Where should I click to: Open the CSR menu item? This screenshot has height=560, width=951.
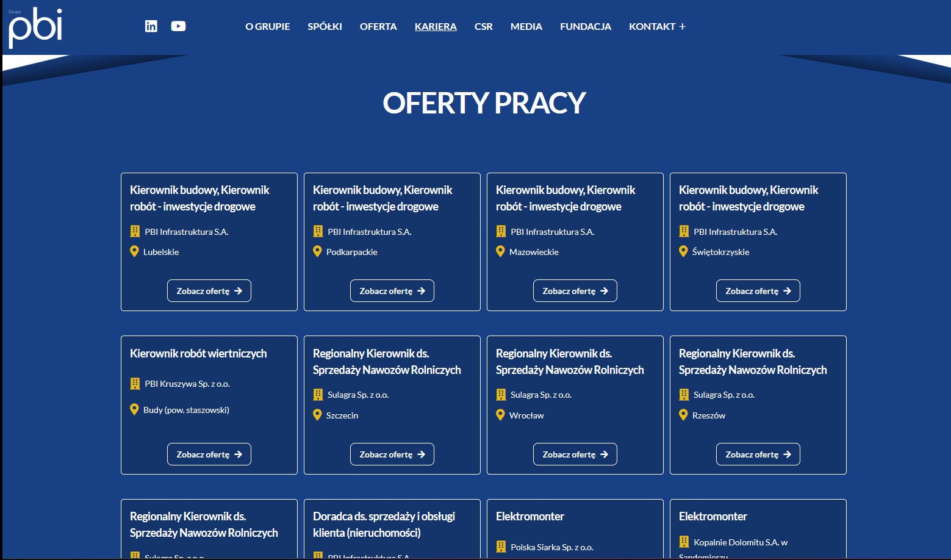point(484,26)
